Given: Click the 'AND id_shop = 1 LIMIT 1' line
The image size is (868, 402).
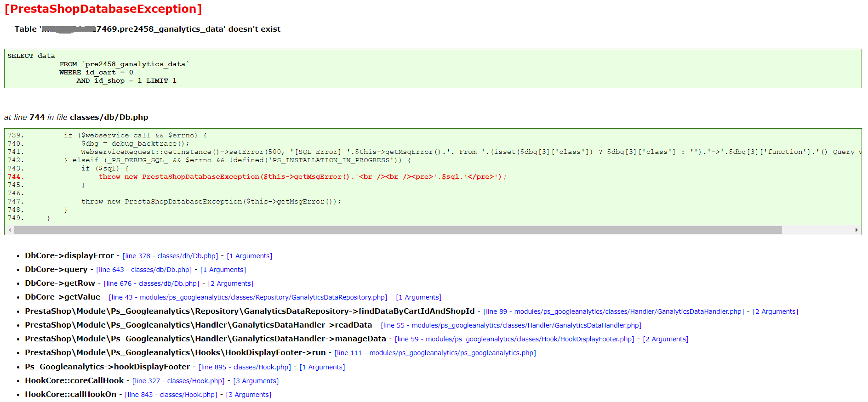Looking at the screenshot, I should 126,81.
